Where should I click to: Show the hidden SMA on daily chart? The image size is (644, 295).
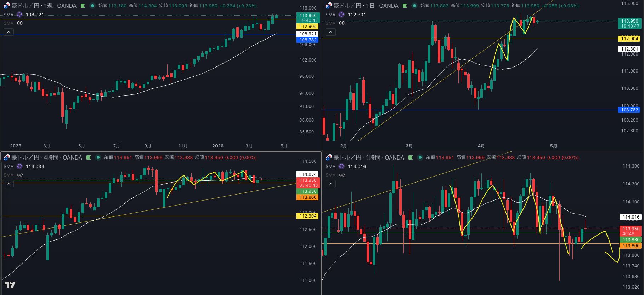point(342,23)
